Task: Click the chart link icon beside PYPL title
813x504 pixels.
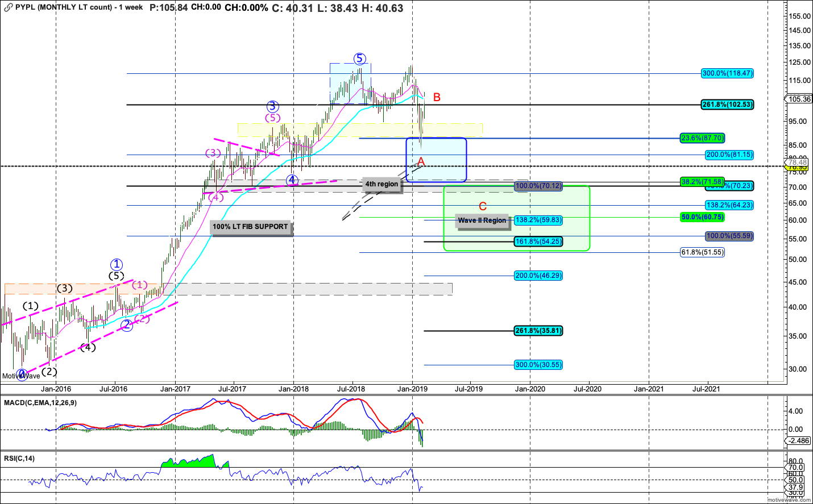Action: pyautogui.click(x=8, y=7)
